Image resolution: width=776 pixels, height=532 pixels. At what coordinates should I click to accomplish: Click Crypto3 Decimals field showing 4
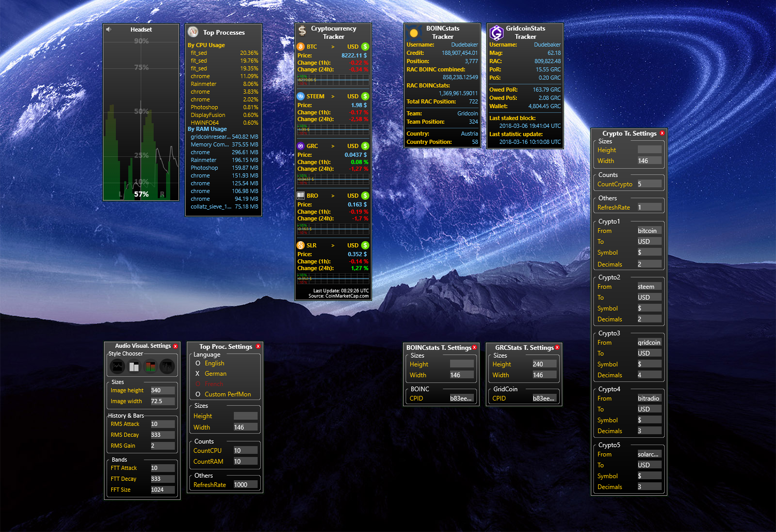coord(649,375)
